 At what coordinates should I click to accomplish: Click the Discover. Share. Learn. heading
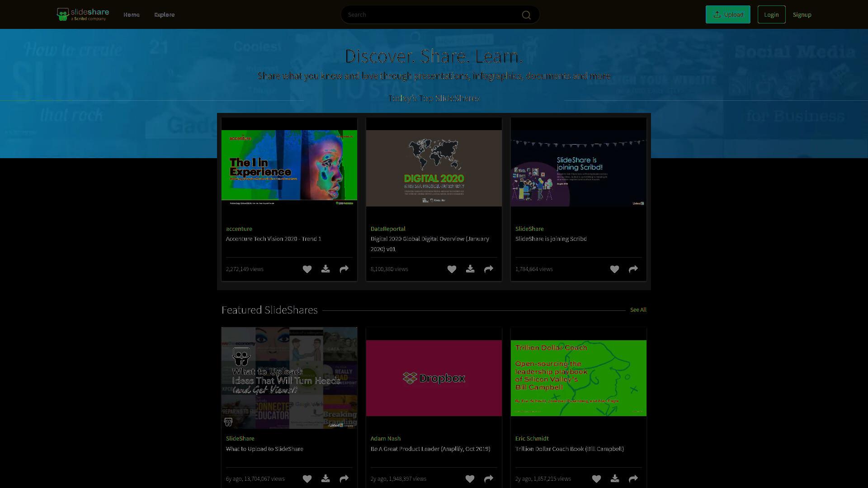(434, 56)
